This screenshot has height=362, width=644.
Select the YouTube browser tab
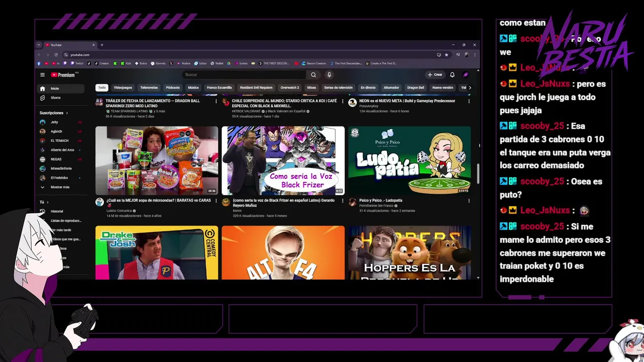tap(69, 45)
